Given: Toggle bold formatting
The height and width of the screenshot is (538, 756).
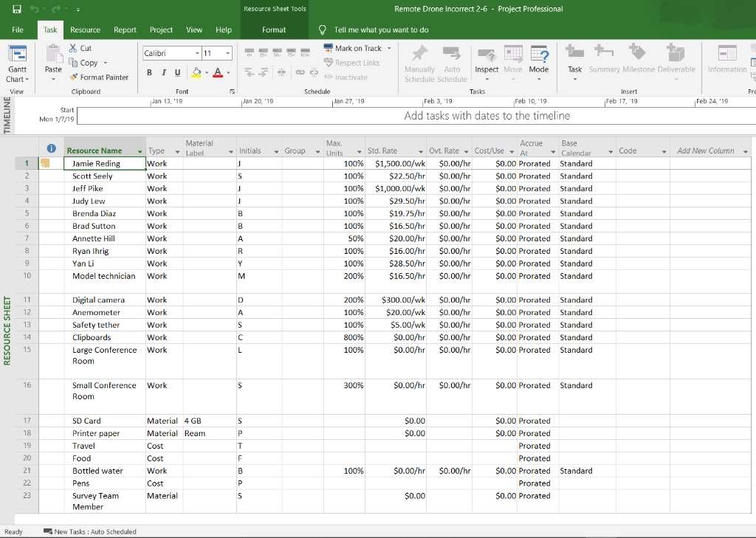Looking at the screenshot, I should pyautogui.click(x=148, y=72).
